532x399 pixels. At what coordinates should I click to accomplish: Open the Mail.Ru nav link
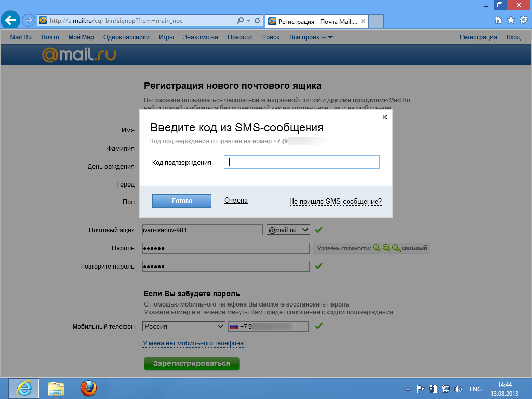[x=21, y=37]
